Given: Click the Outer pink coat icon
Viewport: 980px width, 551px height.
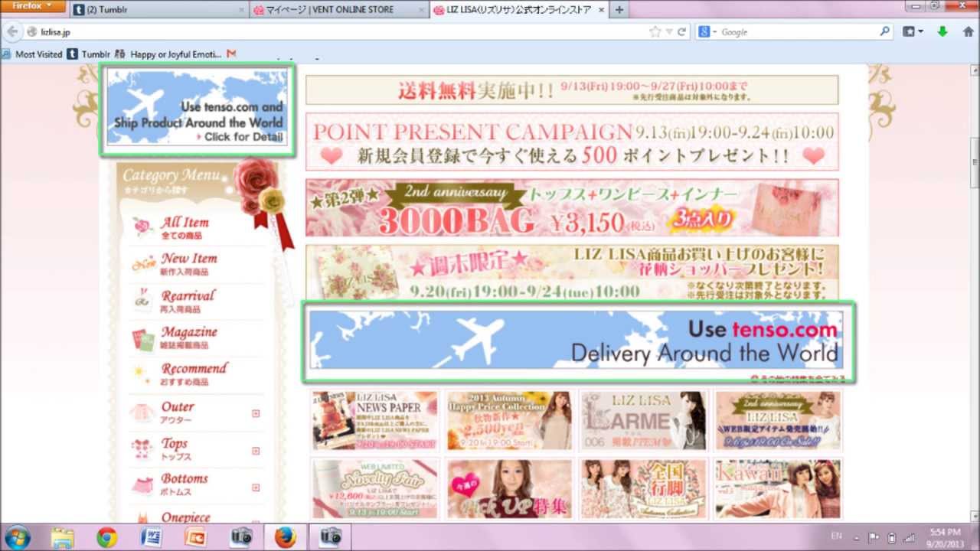Looking at the screenshot, I should [x=143, y=412].
